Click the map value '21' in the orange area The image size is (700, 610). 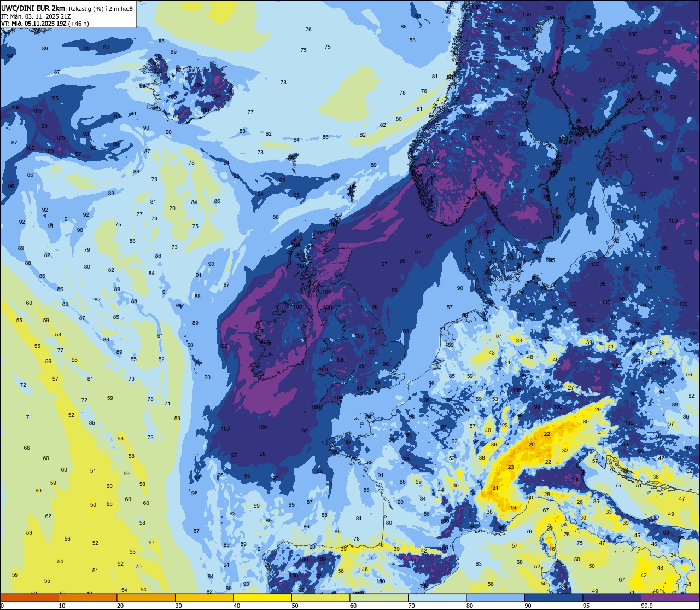click(x=495, y=488)
